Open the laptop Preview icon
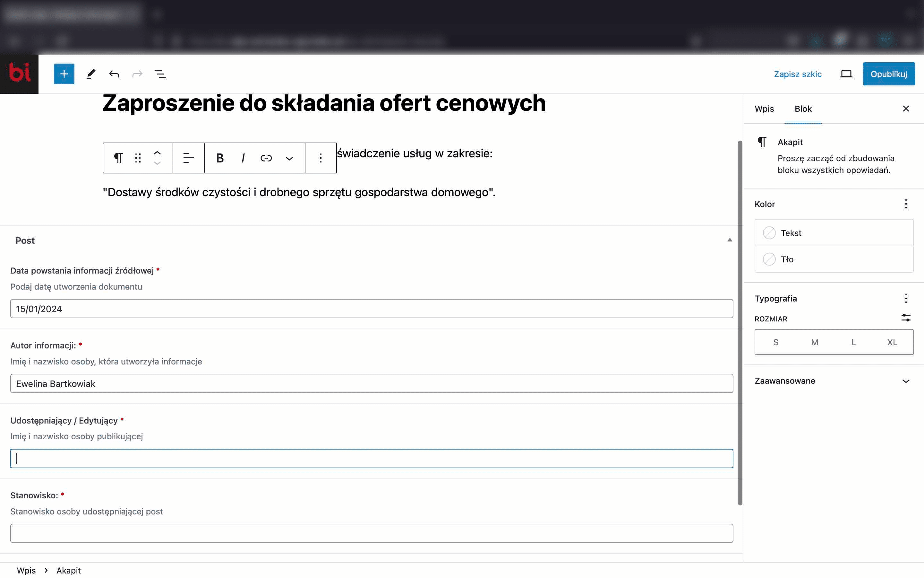 (x=846, y=74)
